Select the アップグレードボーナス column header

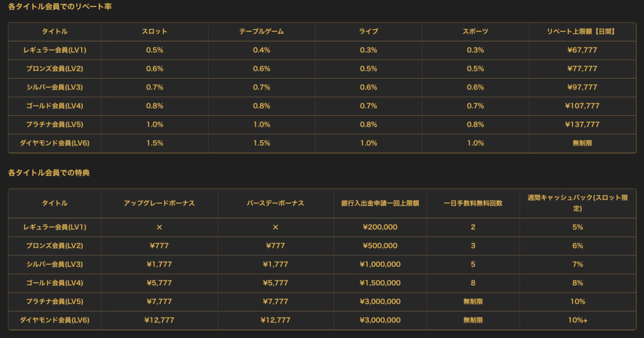(x=159, y=203)
